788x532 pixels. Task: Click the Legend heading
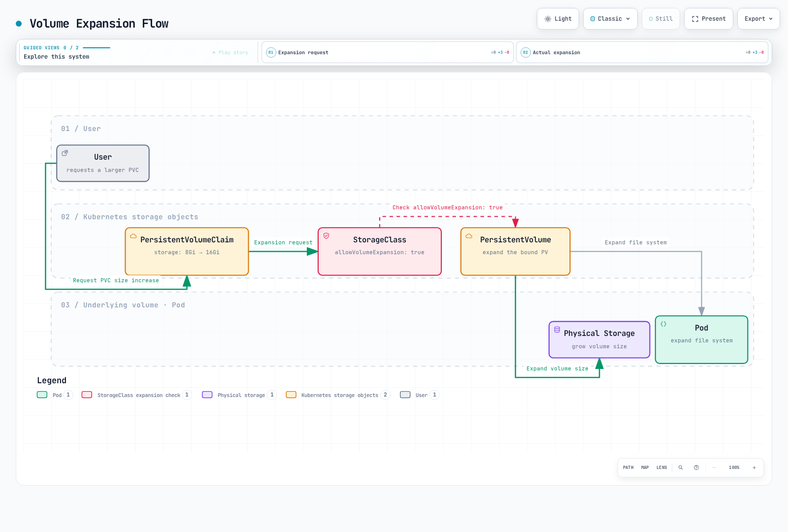click(x=52, y=380)
